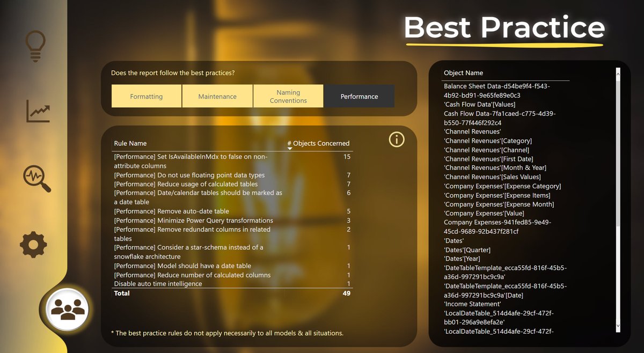
Task: Select object 'Dates'[Quarter]
Action: click(467, 250)
